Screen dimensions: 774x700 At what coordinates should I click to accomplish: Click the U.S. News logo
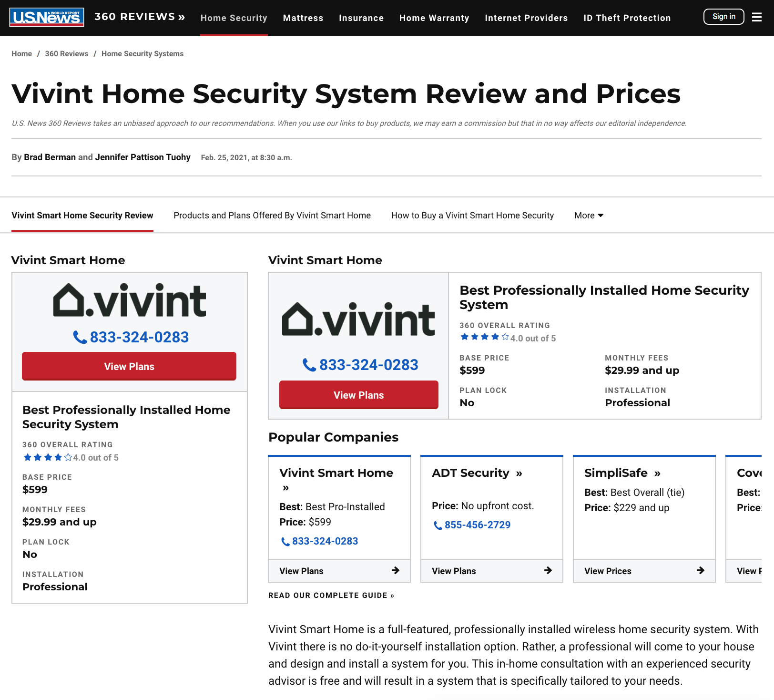[47, 17]
